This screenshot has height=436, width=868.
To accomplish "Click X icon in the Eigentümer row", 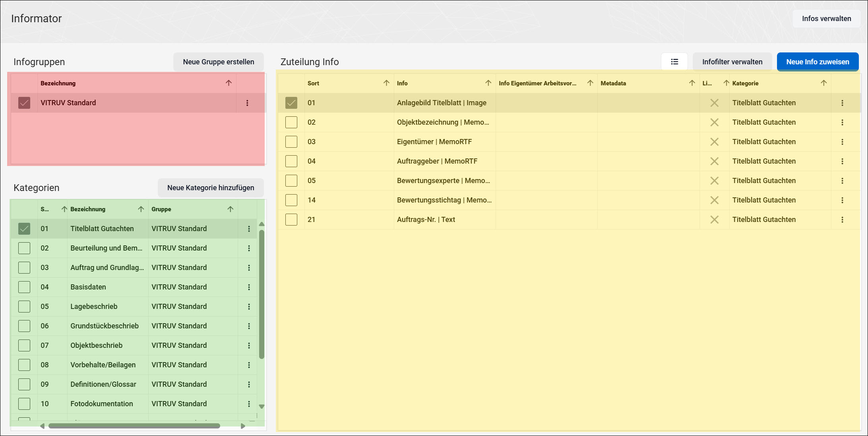I will coord(714,142).
